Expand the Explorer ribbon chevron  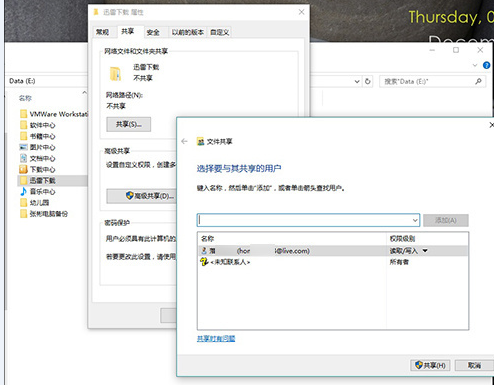(475, 65)
